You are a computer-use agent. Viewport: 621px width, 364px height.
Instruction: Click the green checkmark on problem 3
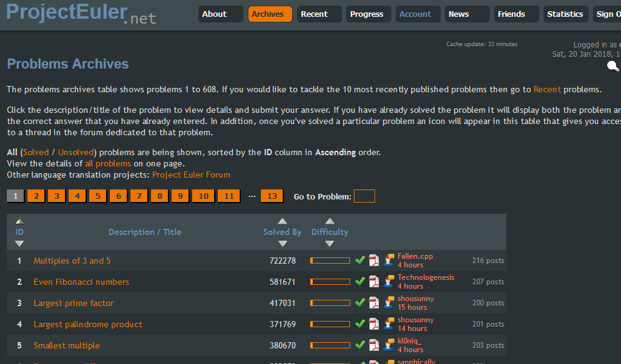click(x=359, y=303)
